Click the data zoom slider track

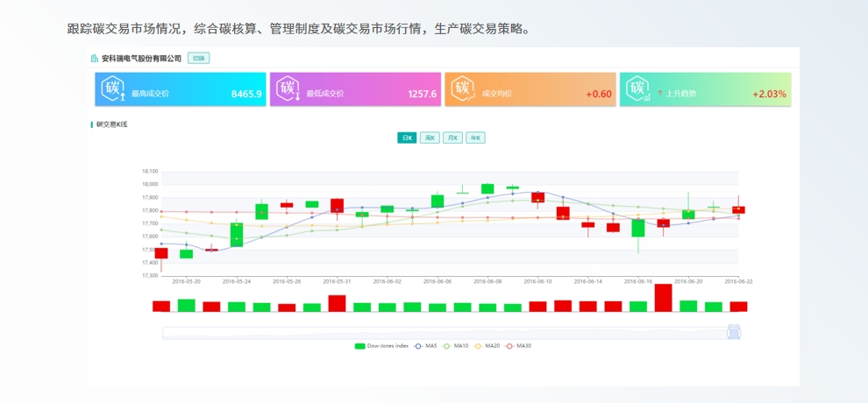coord(438,332)
